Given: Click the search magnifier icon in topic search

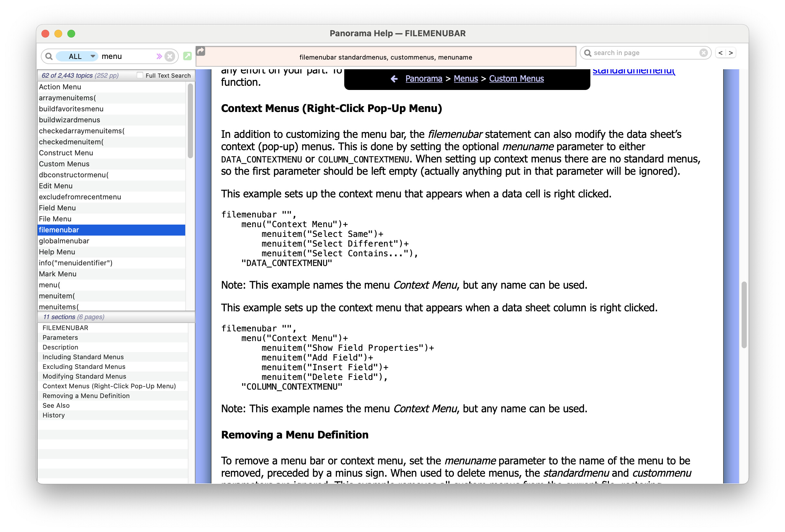Looking at the screenshot, I should pyautogui.click(x=49, y=56).
